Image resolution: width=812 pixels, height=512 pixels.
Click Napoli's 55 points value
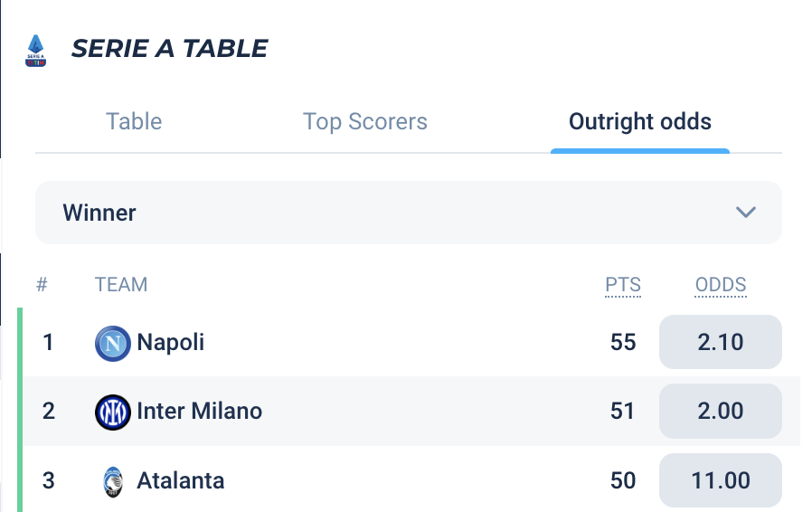(x=623, y=342)
